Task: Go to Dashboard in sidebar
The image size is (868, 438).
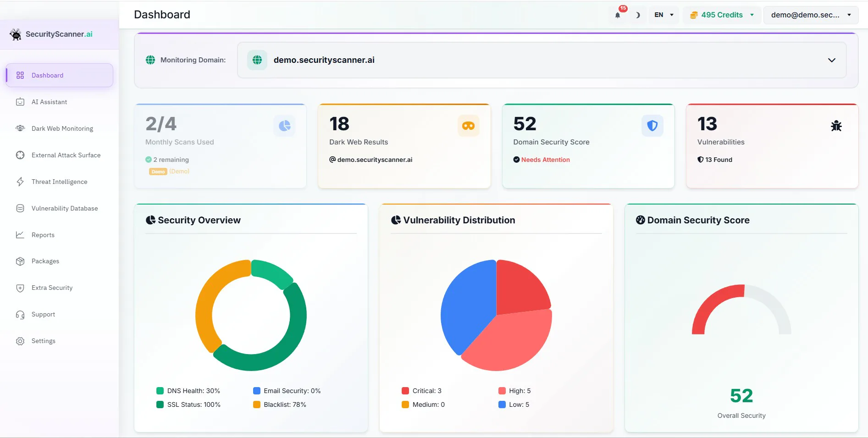Action: [x=60, y=75]
